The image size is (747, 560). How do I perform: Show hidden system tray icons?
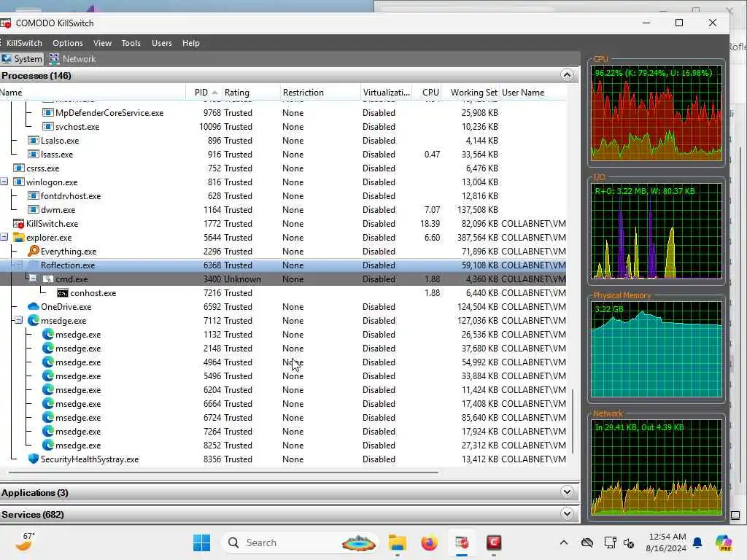(564, 542)
